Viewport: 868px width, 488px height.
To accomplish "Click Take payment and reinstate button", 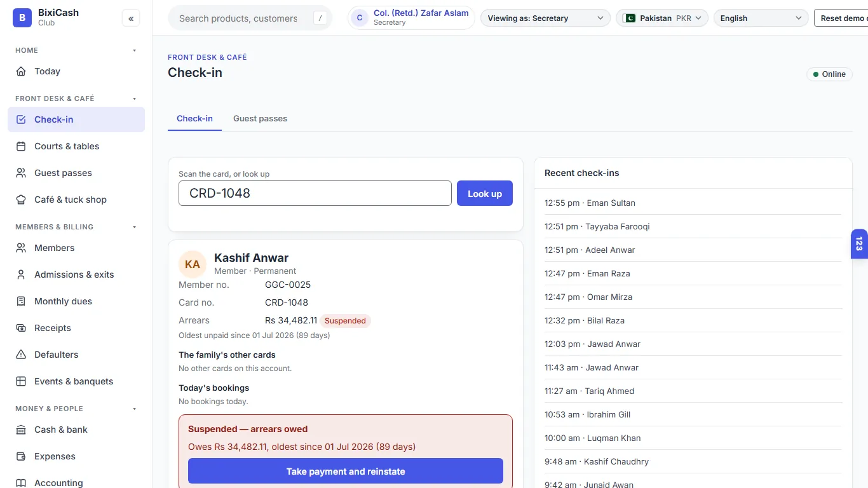I will coord(346,471).
